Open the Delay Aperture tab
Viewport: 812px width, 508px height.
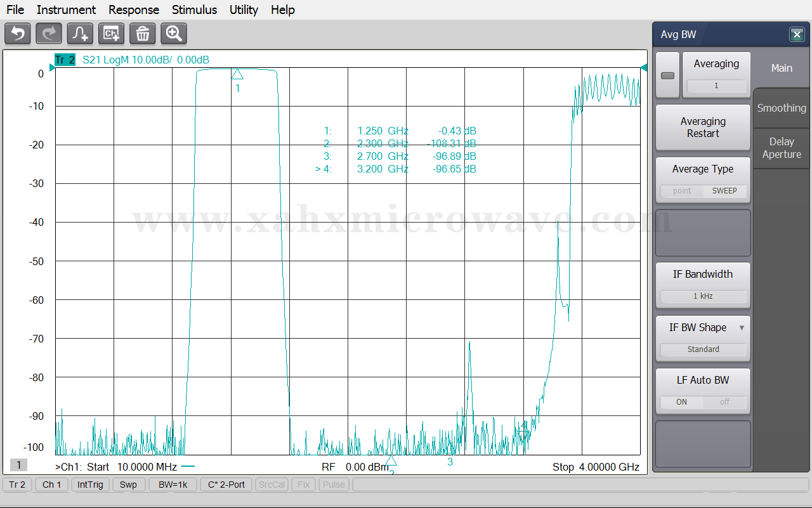click(x=782, y=148)
